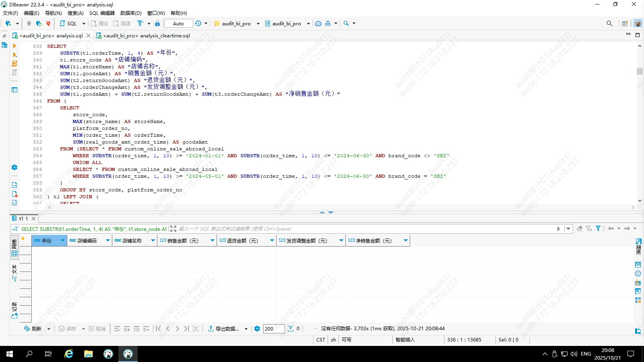644x362 pixels.
Task: Click the transaction log clock icon
Action: pyautogui.click(x=198, y=23)
